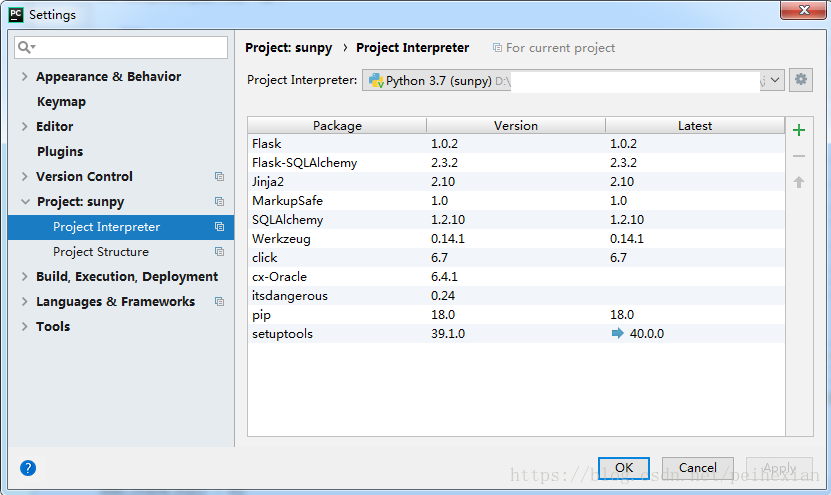Click the copy icon next to Version Control

point(219,176)
